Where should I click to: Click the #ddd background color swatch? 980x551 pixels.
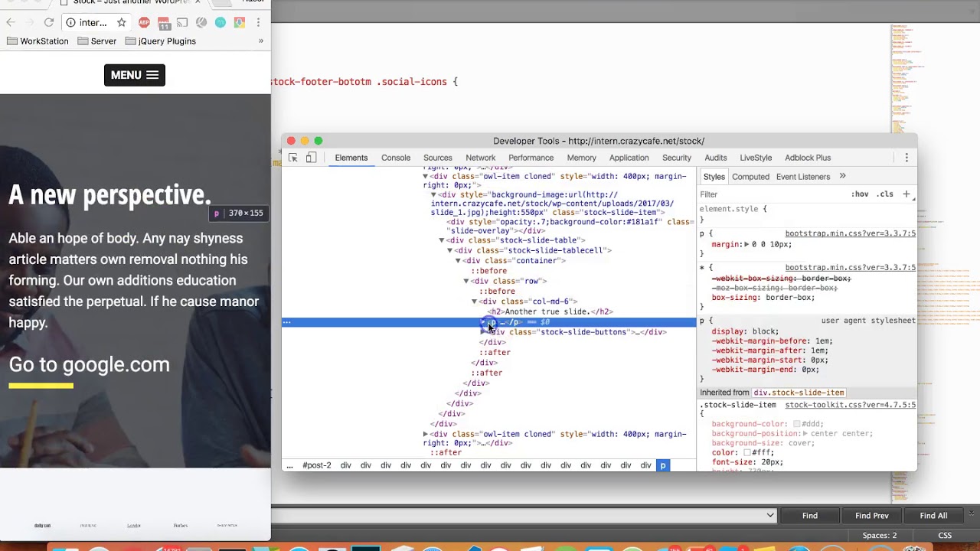pyautogui.click(x=797, y=424)
